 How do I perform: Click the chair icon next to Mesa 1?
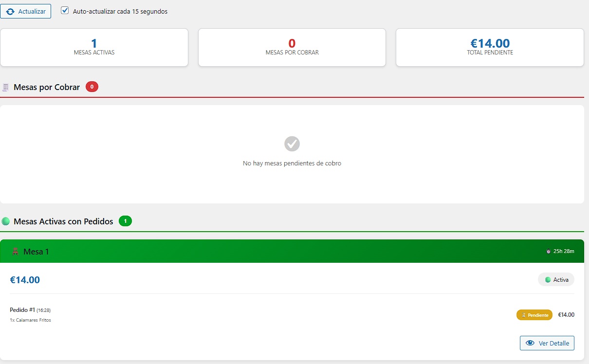point(16,252)
